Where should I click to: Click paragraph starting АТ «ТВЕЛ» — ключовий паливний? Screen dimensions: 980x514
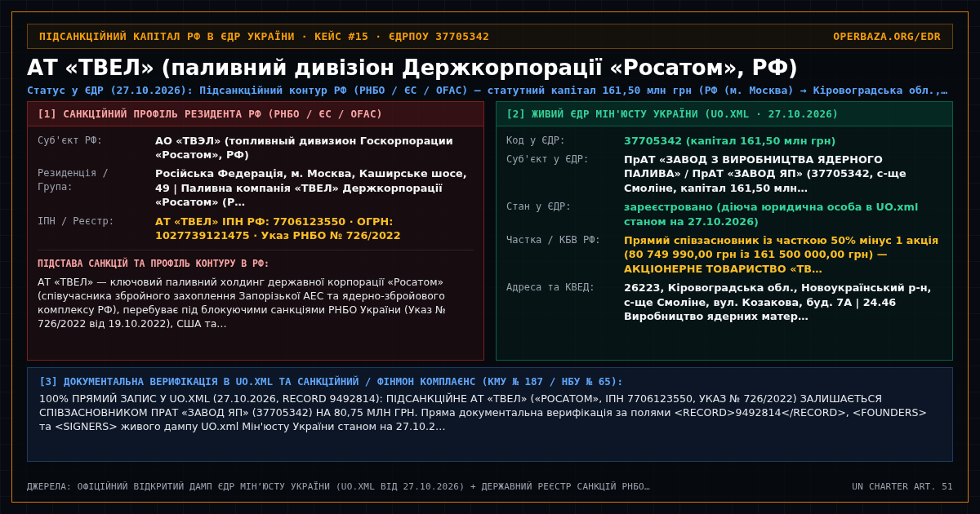[243, 303]
